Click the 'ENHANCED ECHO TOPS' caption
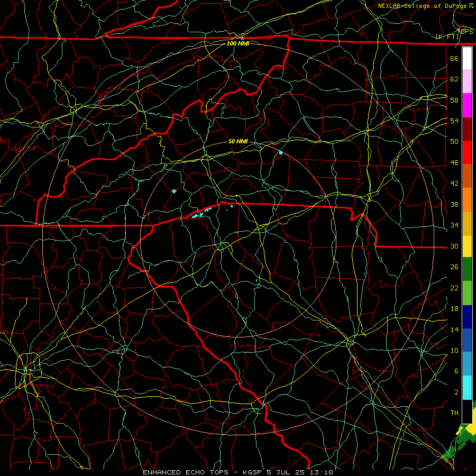Screen dimensions: 476x476 pos(186,472)
